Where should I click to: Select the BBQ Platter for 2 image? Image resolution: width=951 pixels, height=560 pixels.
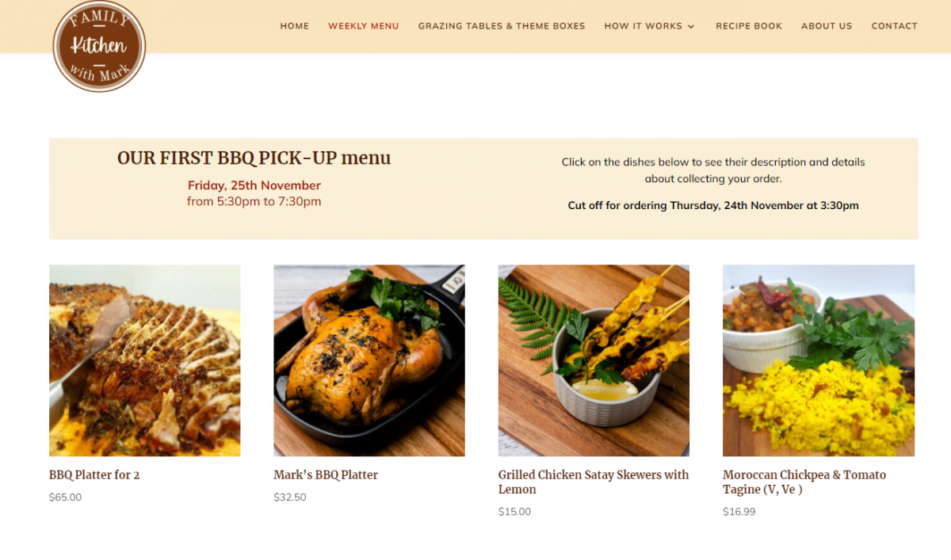[x=145, y=360]
